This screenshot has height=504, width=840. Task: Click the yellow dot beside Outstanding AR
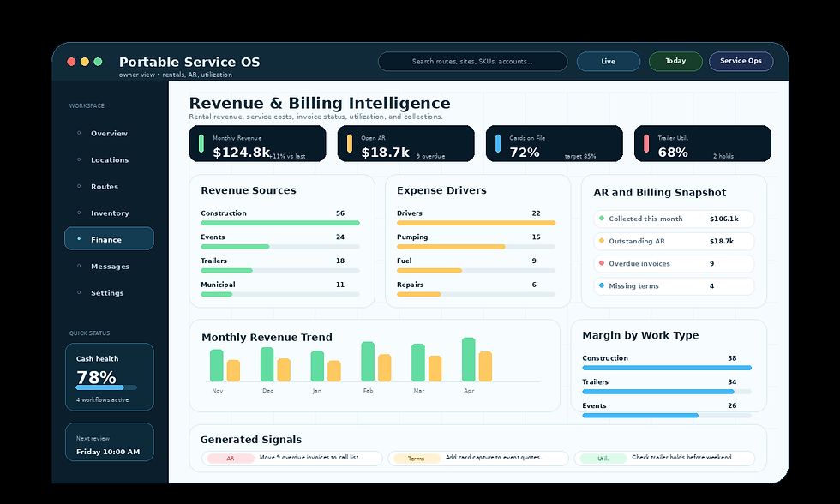602,241
